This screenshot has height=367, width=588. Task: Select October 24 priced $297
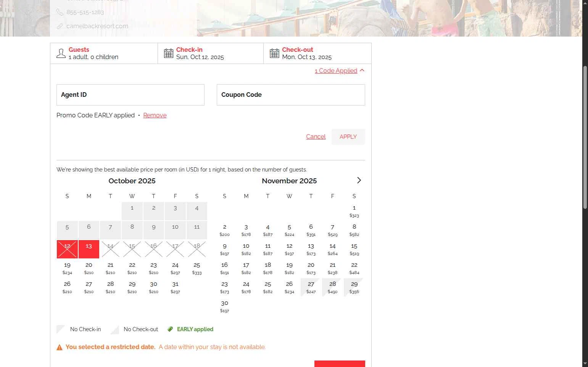click(x=175, y=268)
